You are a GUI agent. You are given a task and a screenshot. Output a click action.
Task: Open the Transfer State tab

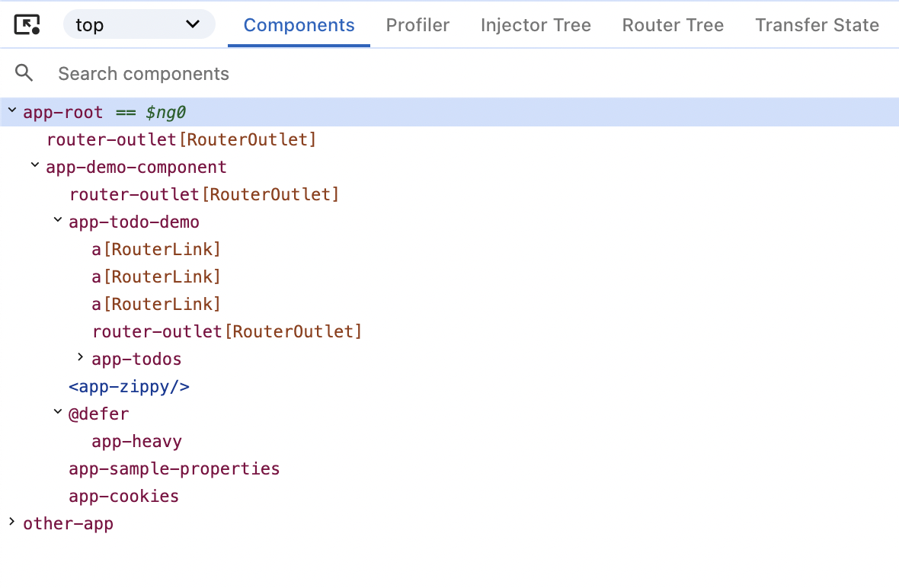tap(817, 25)
